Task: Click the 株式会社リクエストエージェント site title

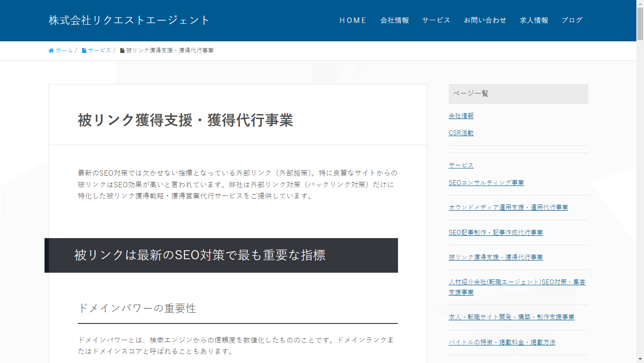Action: click(x=129, y=20)
